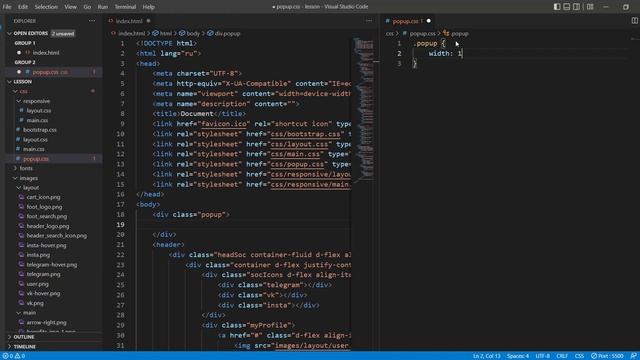Click line number 19 in index.html editor
Image resolution: width=640 pixels, height=360 pixels.
point(120,224)
